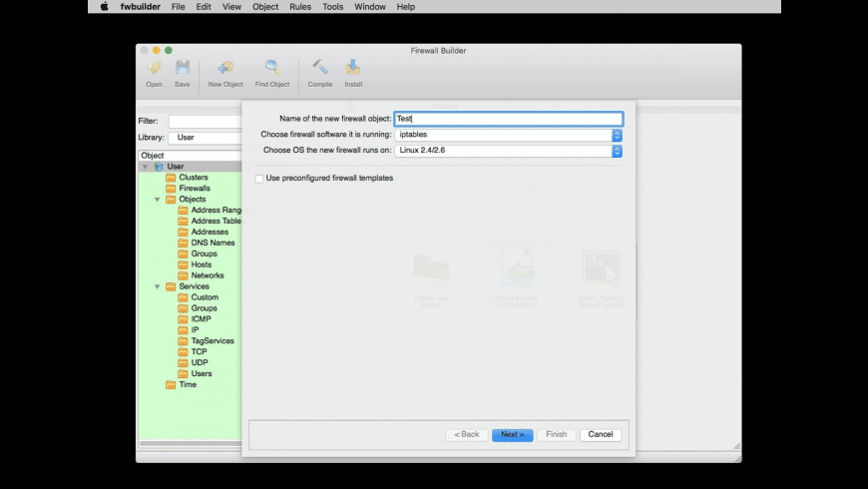Click the Next button
Image resolution: width=868 pixels, height=489 pixels.
(513, 435)
